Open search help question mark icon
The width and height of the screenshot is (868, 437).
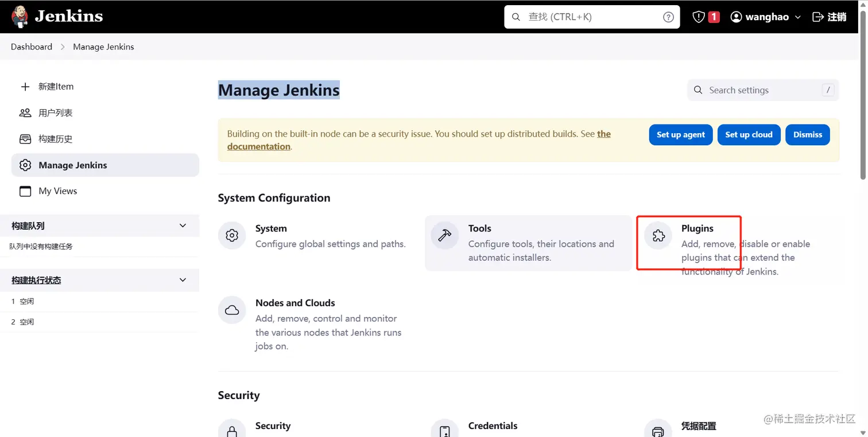tap(668, 17)
